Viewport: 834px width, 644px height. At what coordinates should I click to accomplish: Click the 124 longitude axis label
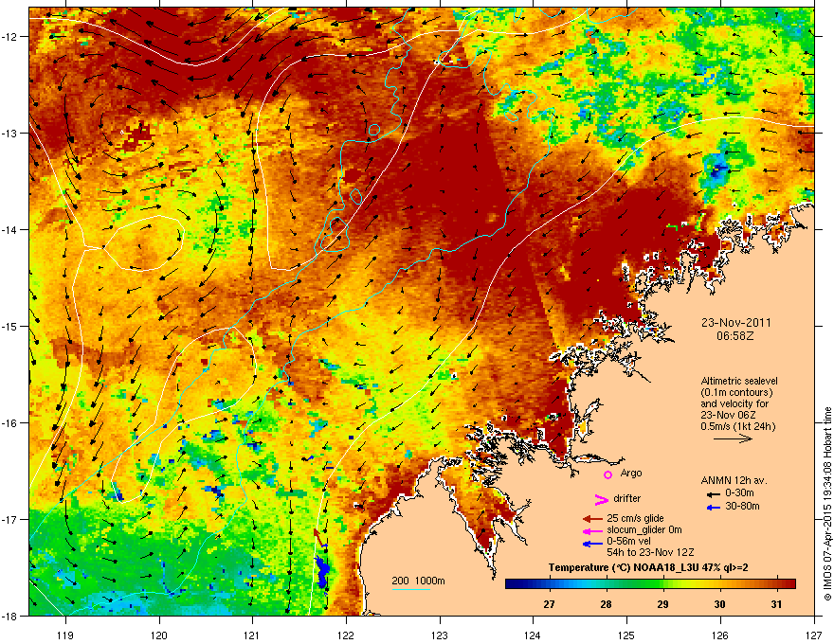point(533,635)
